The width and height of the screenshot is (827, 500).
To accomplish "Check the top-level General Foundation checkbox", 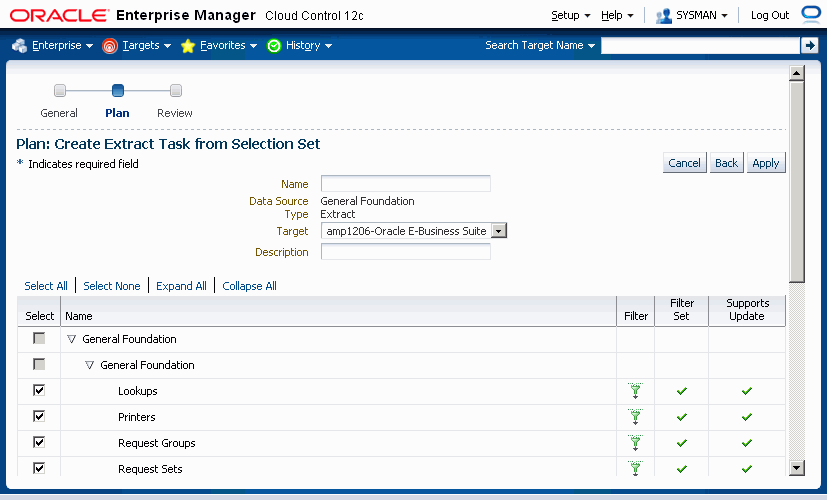I will pyautogui.click(x=39, y=338).
